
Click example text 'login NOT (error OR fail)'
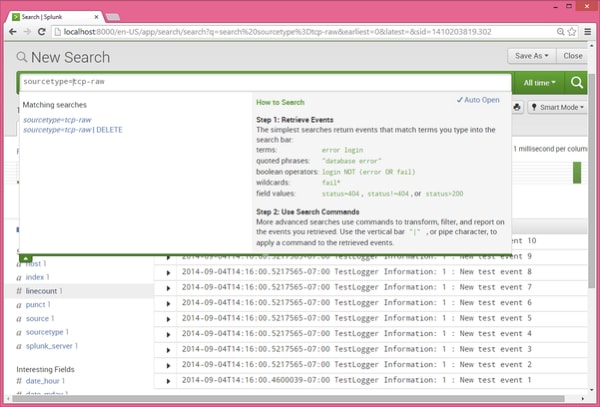[368, 172]
